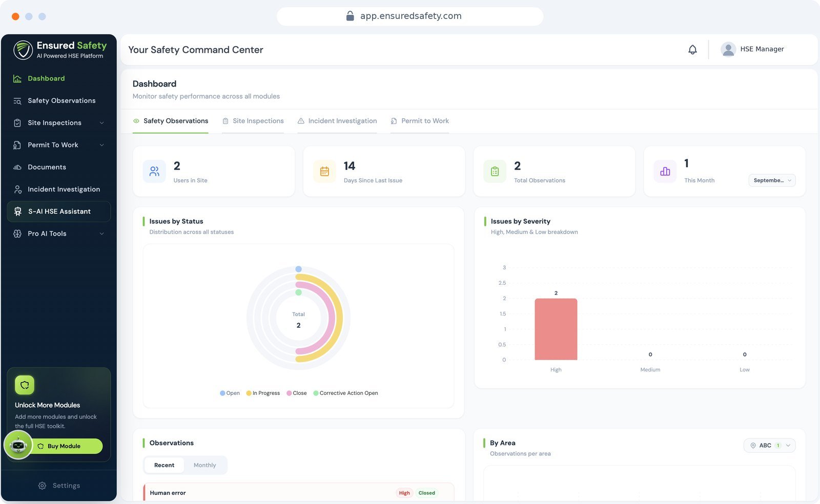This screenshot has height=504, width=820.
Task: Click the calendar icon for Days Since Last Issue
Action: pos(324,171)
